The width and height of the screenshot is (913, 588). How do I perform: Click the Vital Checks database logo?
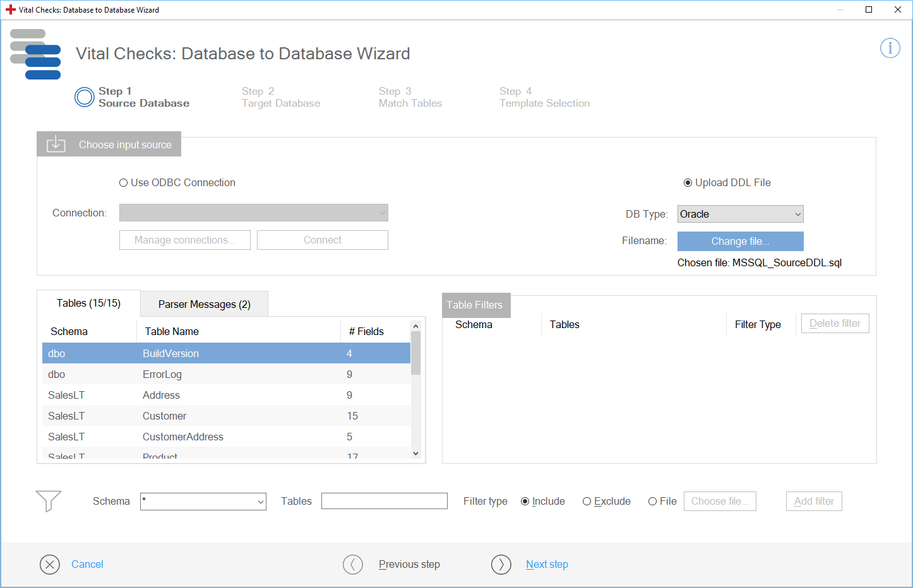click(x=36, y=54)
